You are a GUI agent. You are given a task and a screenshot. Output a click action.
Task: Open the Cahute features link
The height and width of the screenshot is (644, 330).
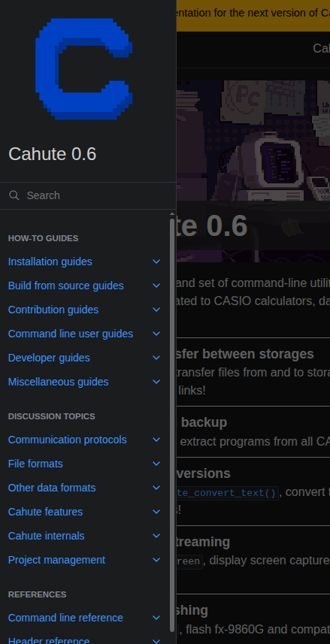pos(45,512)
